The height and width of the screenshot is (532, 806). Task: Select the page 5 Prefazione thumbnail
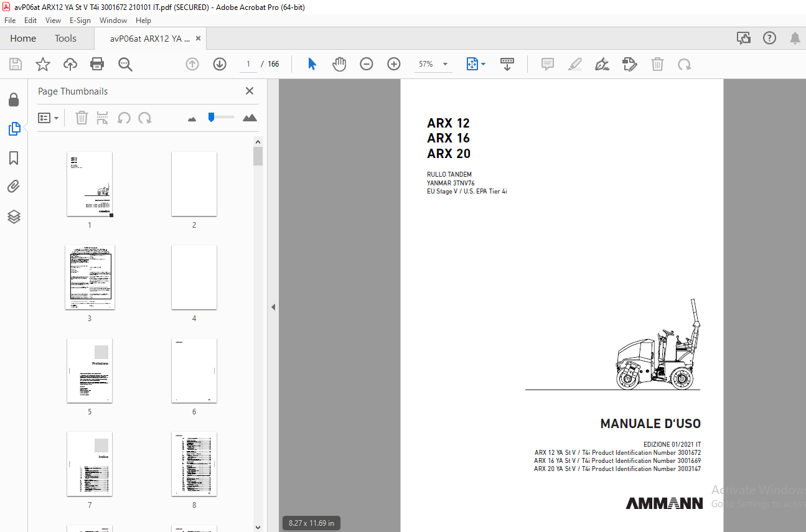(90, 371)
